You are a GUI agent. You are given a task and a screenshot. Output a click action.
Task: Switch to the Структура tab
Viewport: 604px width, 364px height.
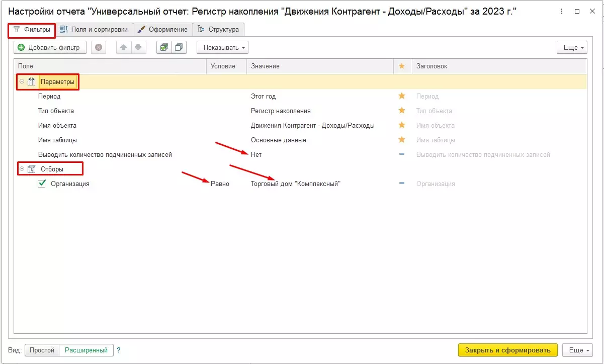(219, 30)
